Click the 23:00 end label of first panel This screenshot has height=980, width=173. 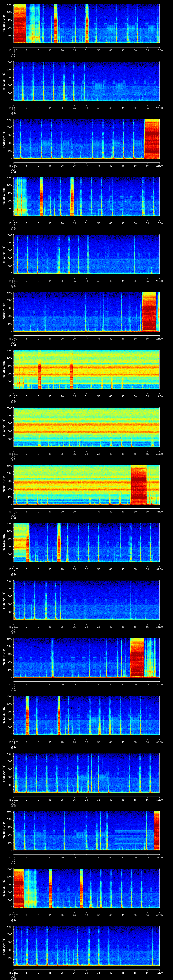160,50
